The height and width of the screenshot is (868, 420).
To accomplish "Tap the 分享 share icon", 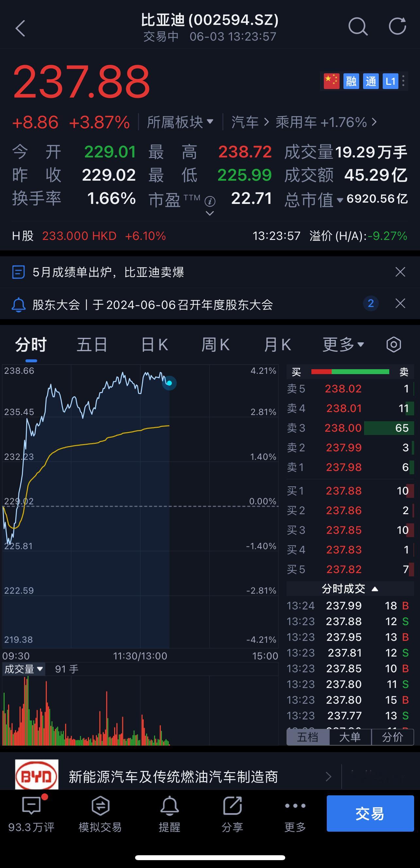I will coord(232,813).
